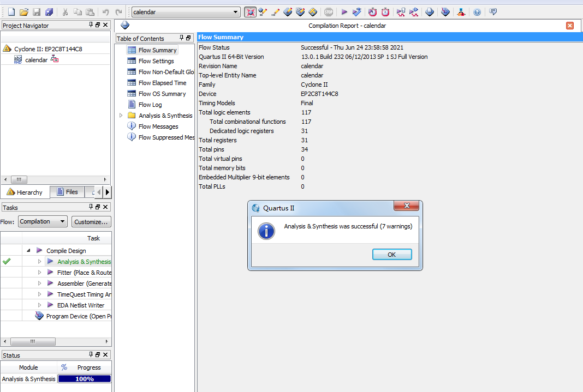Click the Cut scissors icon
This screenshot has height=392, width=583.
[65, 12]
